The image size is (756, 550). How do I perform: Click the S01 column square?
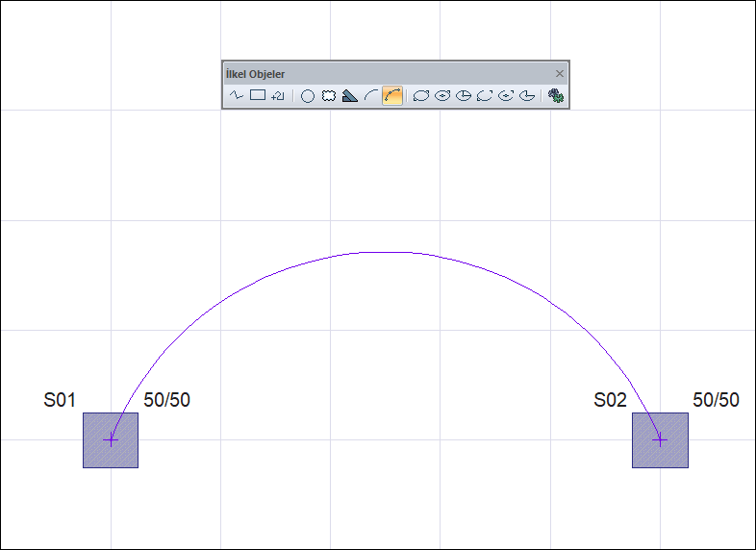point(111,440)
